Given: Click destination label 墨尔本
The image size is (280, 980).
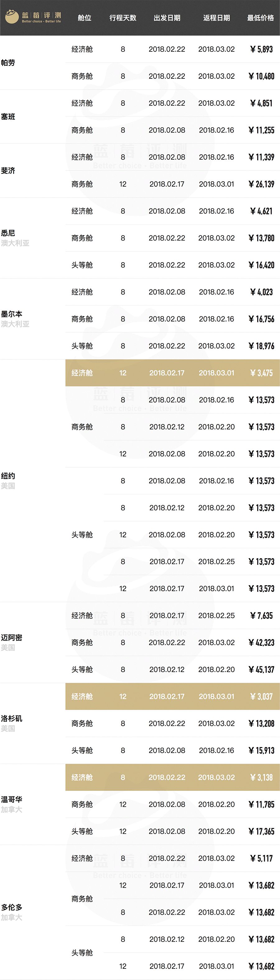Looking at the screenshot, I should (12, 314).
